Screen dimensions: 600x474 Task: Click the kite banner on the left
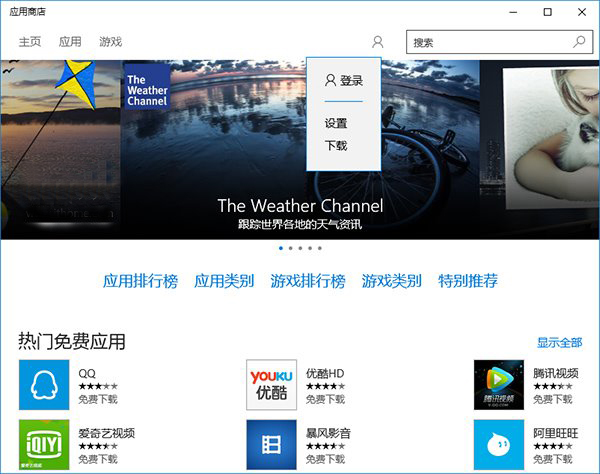(60, 149)
